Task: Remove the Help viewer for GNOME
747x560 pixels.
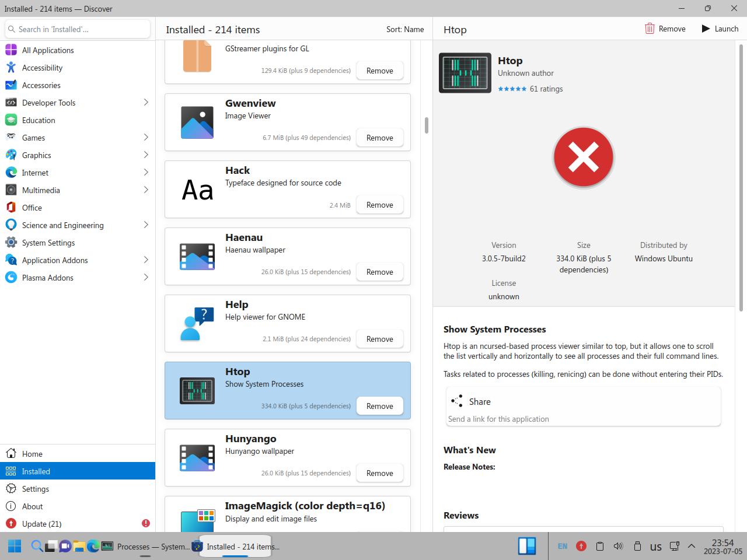Action: [380, 339]
